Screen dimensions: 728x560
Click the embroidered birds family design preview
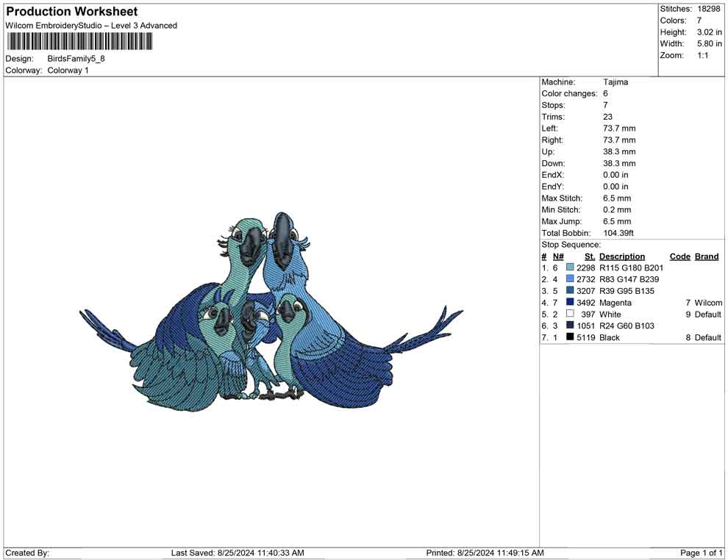[271, 312]
